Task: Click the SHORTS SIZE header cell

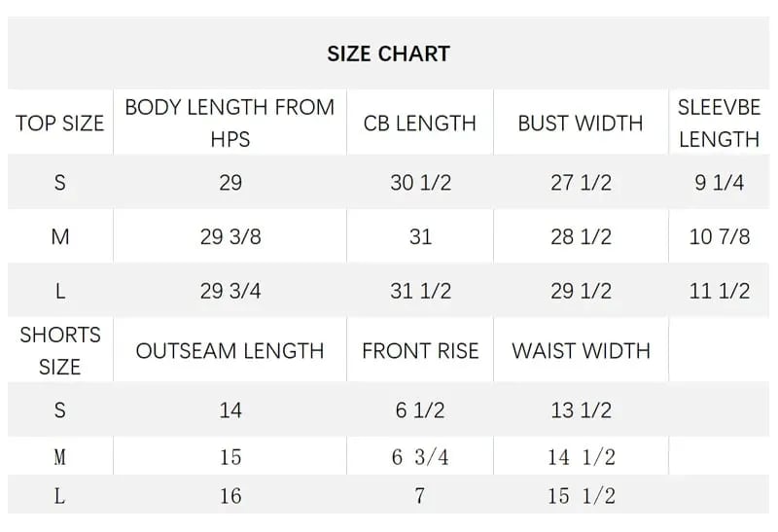Action: [x=59, y=351]
